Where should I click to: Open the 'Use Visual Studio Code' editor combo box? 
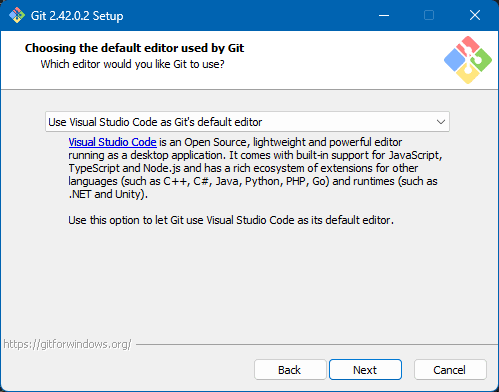click(247, 122)
